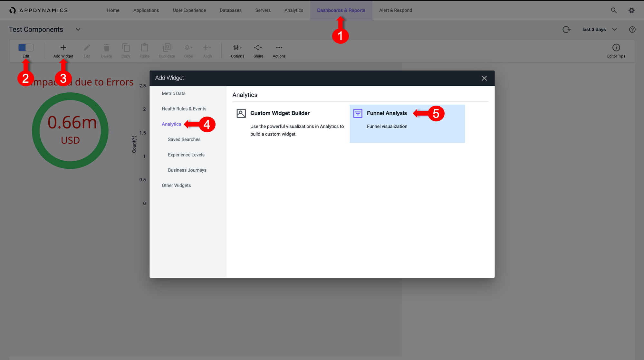
Task: Open the Order dropdown in toolbar
Action: tap(189, 51)
